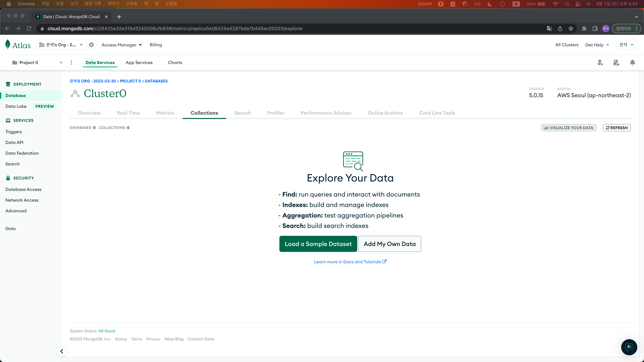Screen dimensions: 644x362
Task: Click Visualize Your Data button
Action: click(x=569, y=128)
